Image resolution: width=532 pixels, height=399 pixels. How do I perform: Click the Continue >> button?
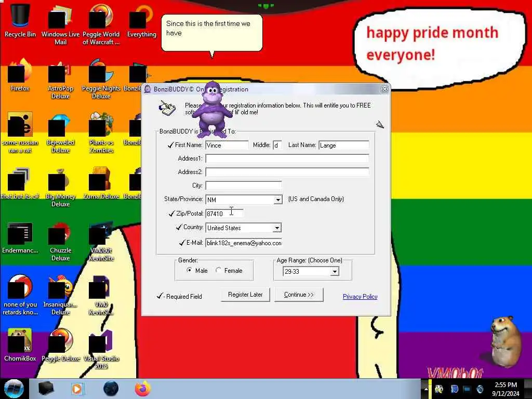(x=299, y=295)
